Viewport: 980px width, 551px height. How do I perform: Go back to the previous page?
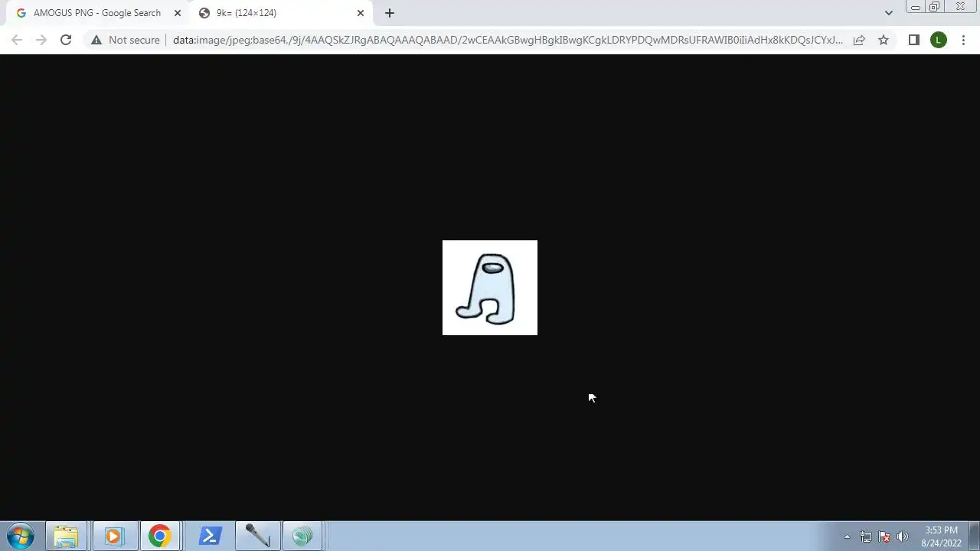click(17, 40)
